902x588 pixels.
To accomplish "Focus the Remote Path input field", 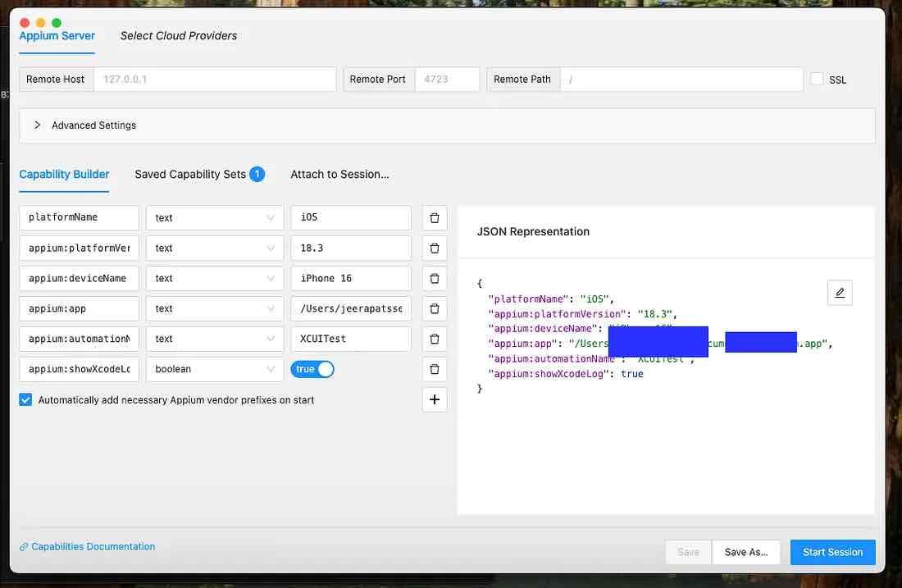I will [681, 80].
